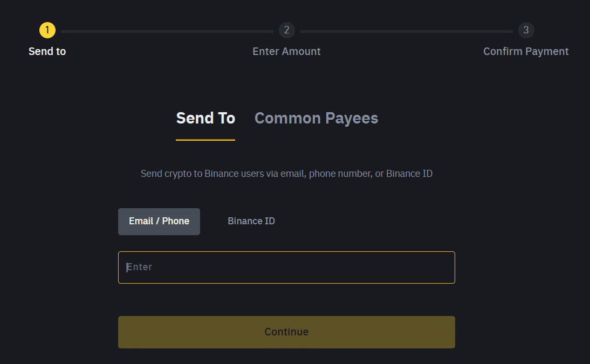Click the step 3 circle indicator
This screenshot has width=590, height=364.
[526, 30]
